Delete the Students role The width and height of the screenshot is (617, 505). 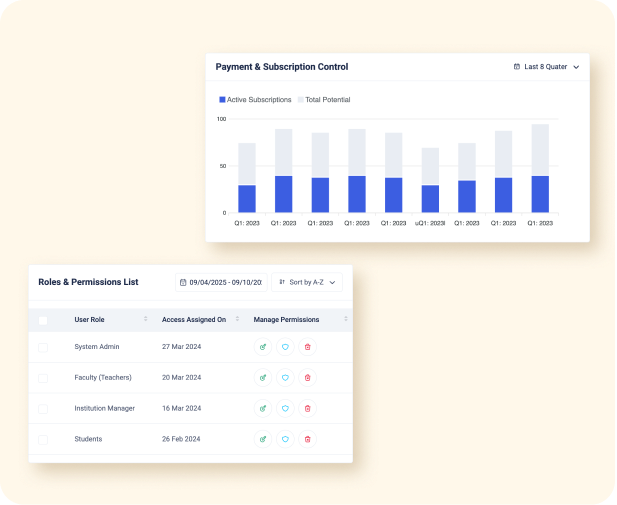tap(307, 439)
